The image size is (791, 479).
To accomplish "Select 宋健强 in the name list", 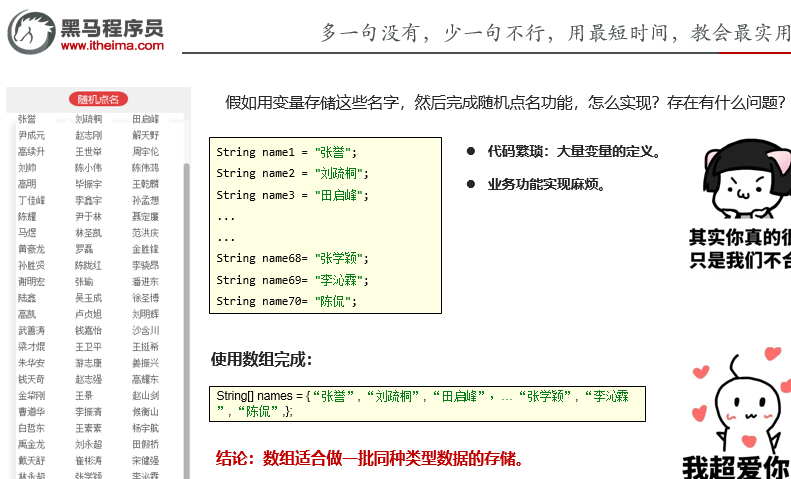I will [x=145, y=460].
